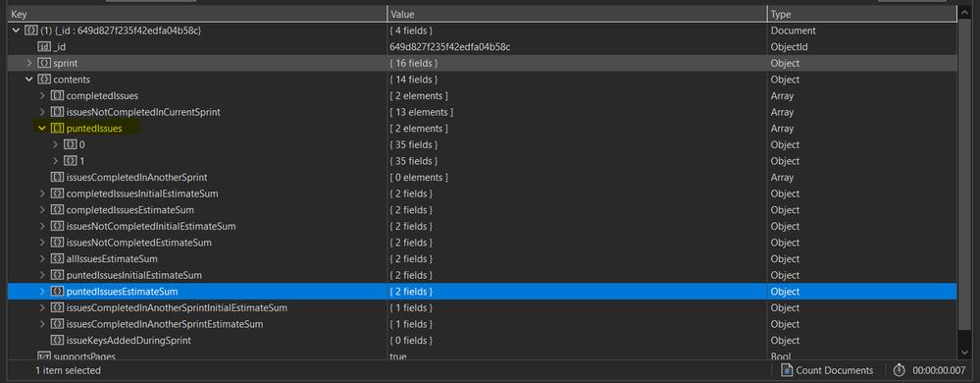Click the '{ 4 fields }' value
The width and height of the screenshot is (980, 383).
411,30
